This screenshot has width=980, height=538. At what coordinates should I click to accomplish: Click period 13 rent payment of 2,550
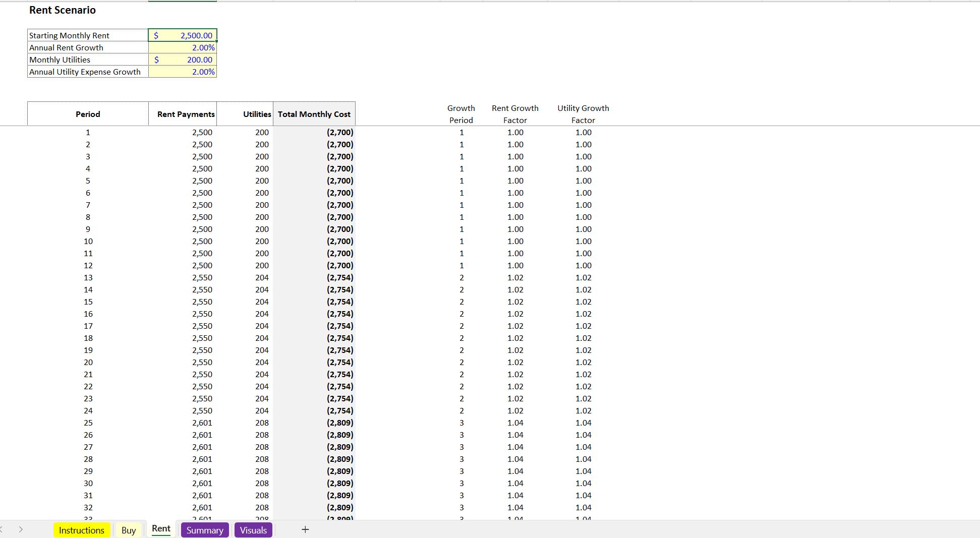pos(202,277)
